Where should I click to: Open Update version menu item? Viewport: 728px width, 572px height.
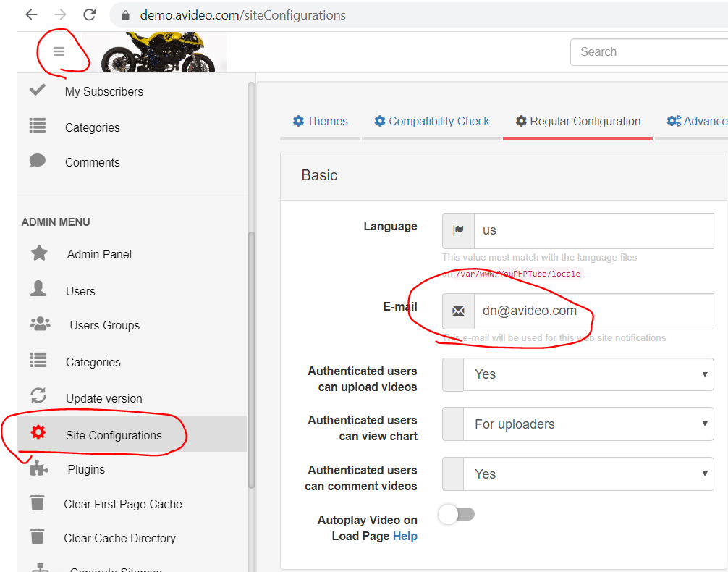pos(104,399)
